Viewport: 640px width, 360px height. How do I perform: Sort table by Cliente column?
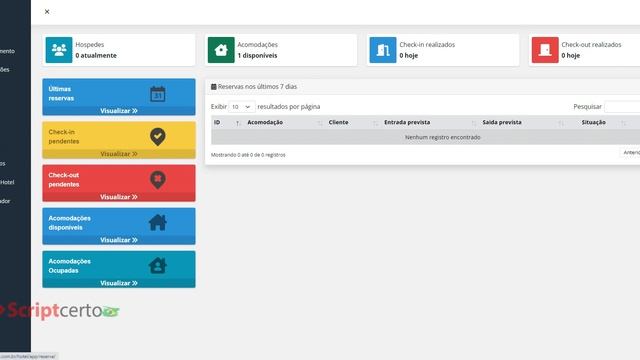click(353, 122)
